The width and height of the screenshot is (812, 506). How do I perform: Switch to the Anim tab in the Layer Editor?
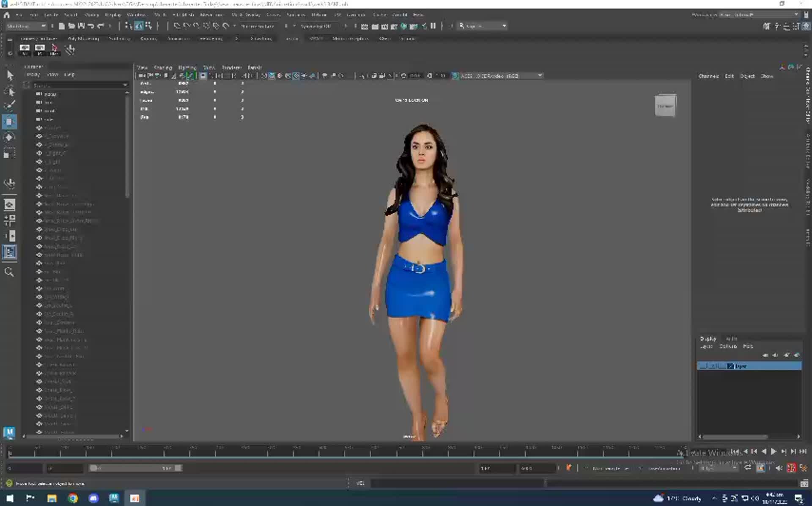[x=732, y=339]
